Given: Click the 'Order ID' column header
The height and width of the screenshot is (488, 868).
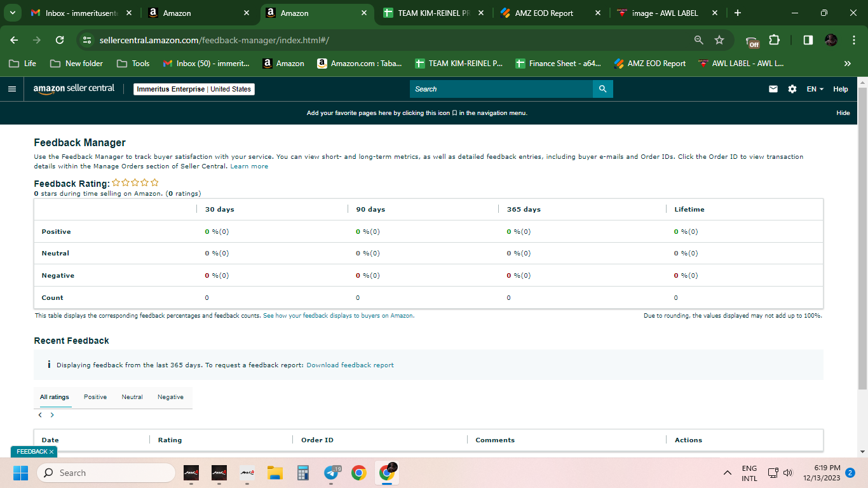Looking at the screenshot, I should pos(317,440).
